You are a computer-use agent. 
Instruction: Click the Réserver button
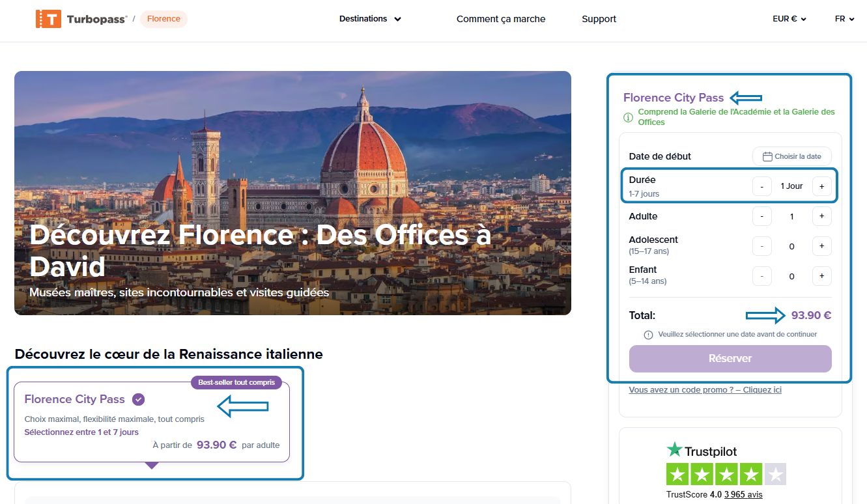(x=730, y=359)
